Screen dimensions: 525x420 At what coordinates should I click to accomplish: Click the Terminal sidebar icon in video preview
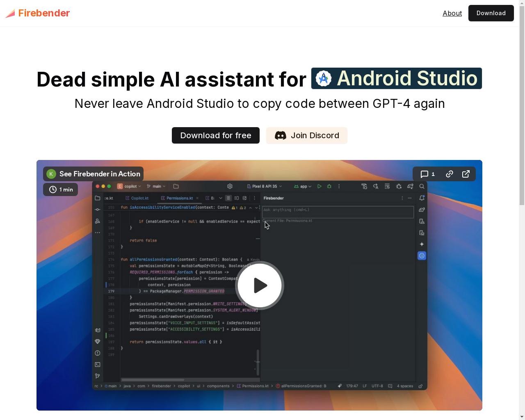pyautogui.click(x=98, y=364)
